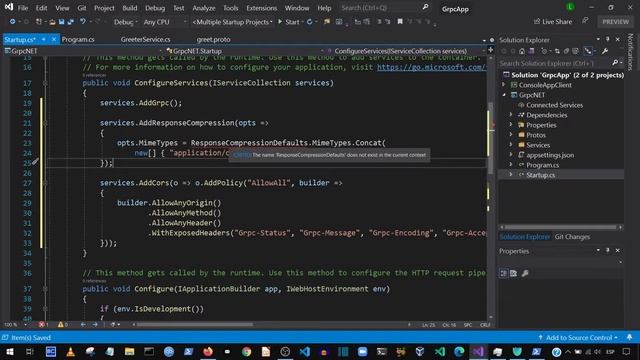The width and height of the screenshot is (640, 360).
Task: Expand the ConsoleAppClient project node
Action: (x=504, y=85)
